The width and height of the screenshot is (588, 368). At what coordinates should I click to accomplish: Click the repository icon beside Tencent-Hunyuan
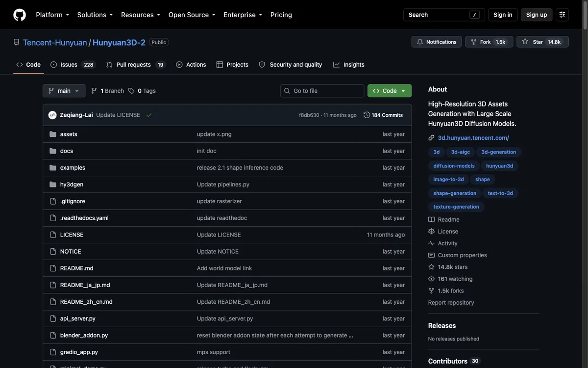tap(16, 42)
